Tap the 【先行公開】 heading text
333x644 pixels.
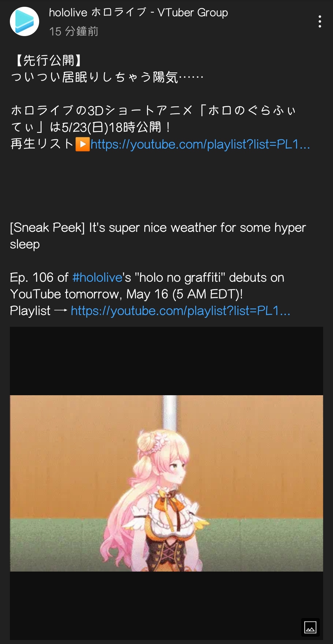pyautogui.click(x=48, y=60)
